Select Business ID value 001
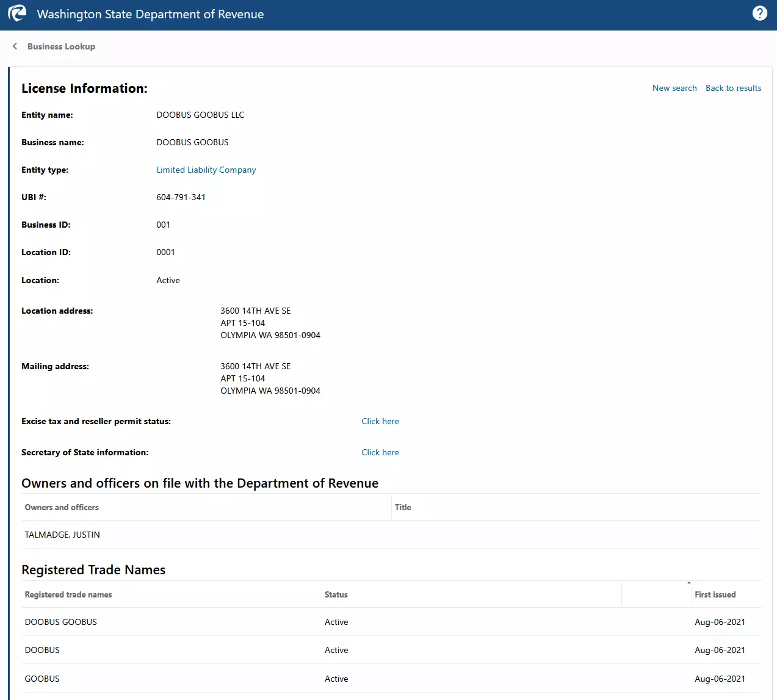The height and width of the screenshot is (700, 777). pyautogui.click(x=163, y=225)
